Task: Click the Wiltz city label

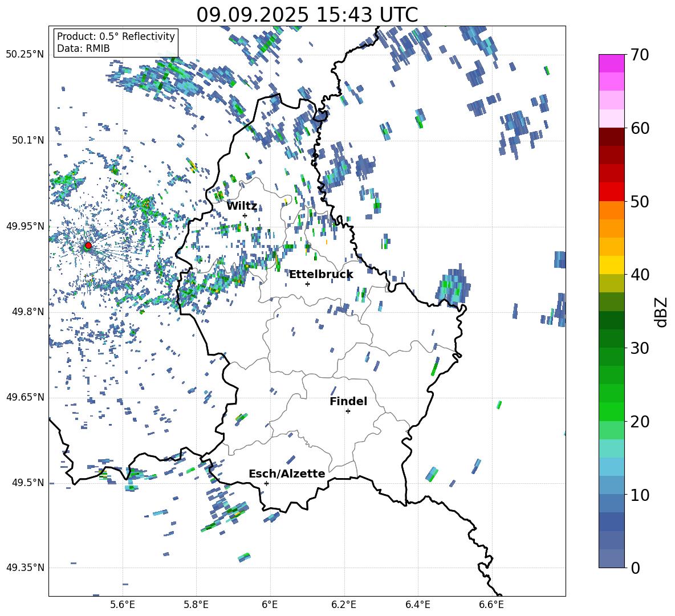Action: click(x=242, y=206)
